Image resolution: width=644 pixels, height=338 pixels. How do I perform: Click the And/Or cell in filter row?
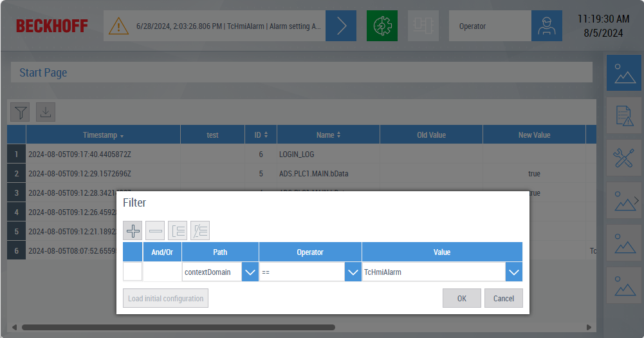(162, 272)
